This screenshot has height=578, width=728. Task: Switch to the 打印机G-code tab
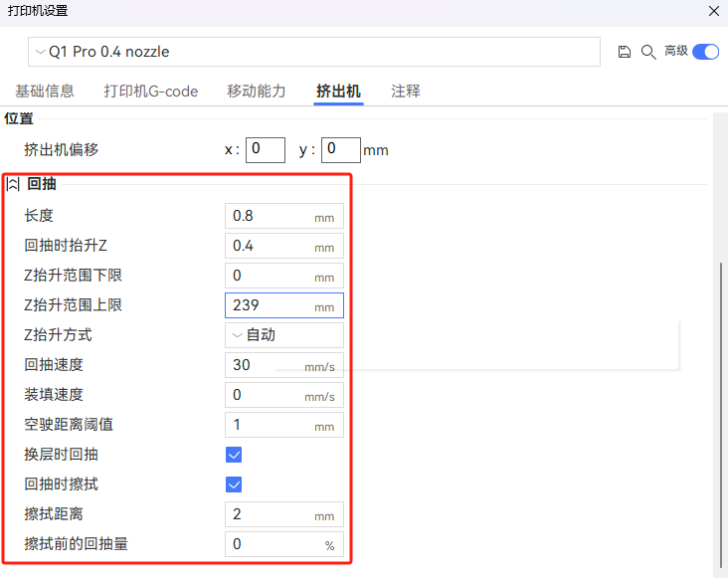pos(151,92)
